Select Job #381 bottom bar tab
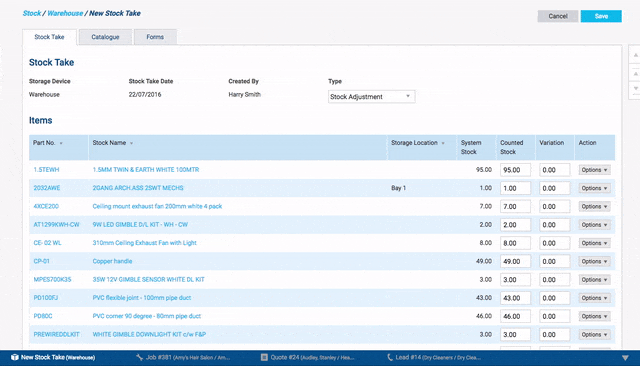The width and height of the screenshot is (640, 366). coord(183,357)
